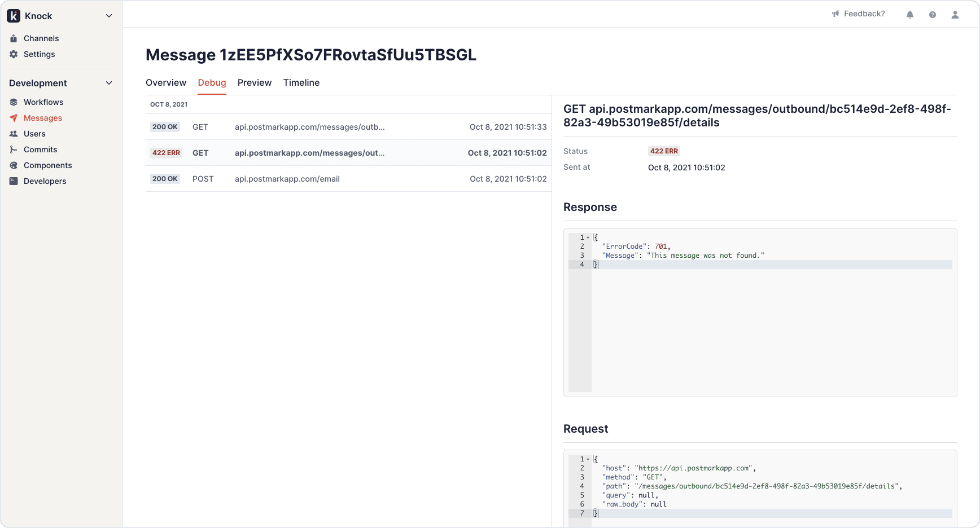Switch to the Timeline tab
This screenshot has height=528, width=980.
tap(301, 82)
